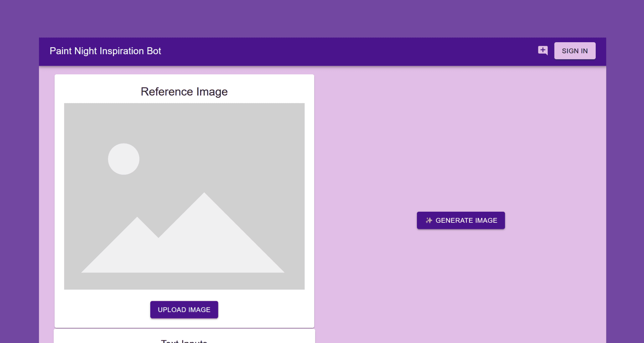Click the add comment icon in header
644x343 pixels.
point(543,51)
